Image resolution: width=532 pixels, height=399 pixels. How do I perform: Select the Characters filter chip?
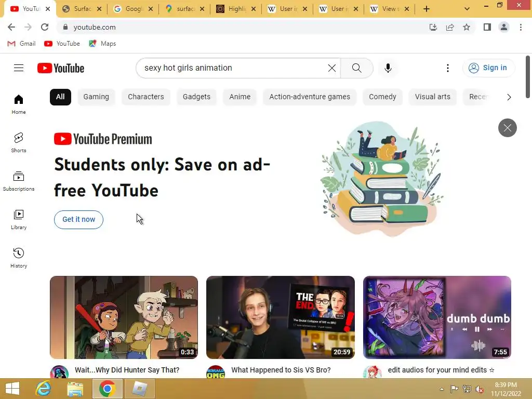[146, 97]
